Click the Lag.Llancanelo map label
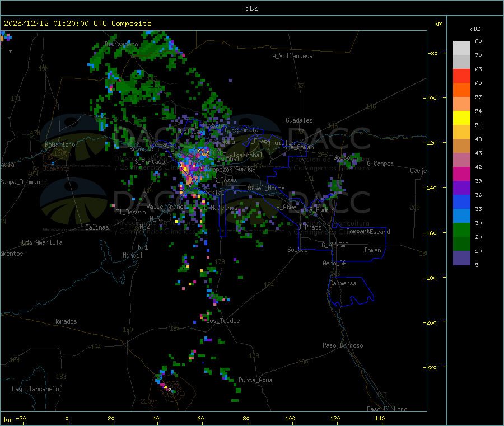This screenshot has height=426, width=504. (36, 389)
